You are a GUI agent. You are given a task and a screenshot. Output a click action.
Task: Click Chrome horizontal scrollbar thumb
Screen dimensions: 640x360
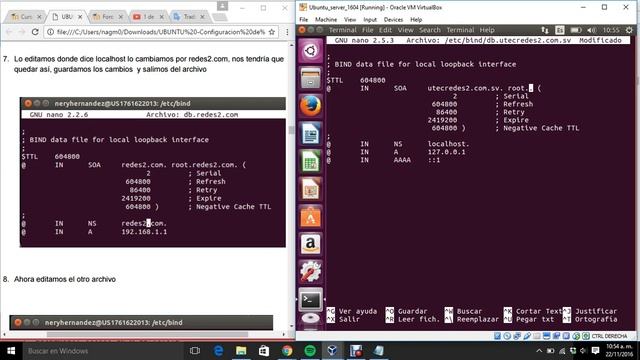click(x=147, y=334)
